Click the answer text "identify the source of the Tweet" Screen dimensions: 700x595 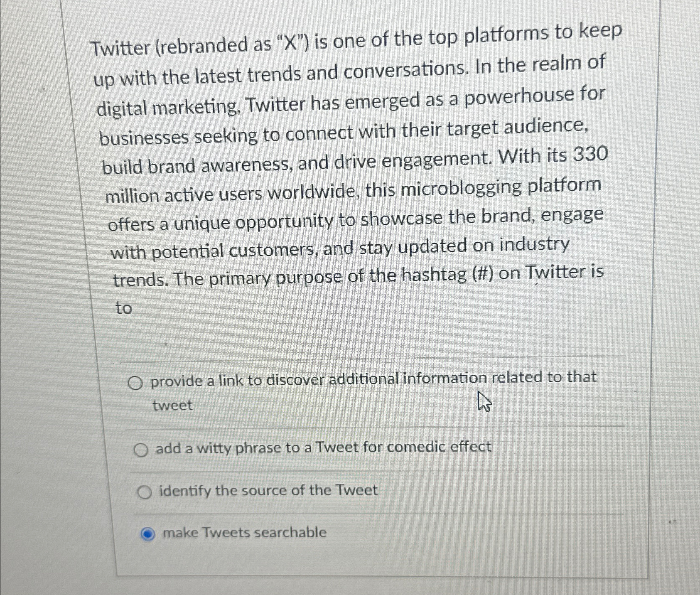coord(268,491)
